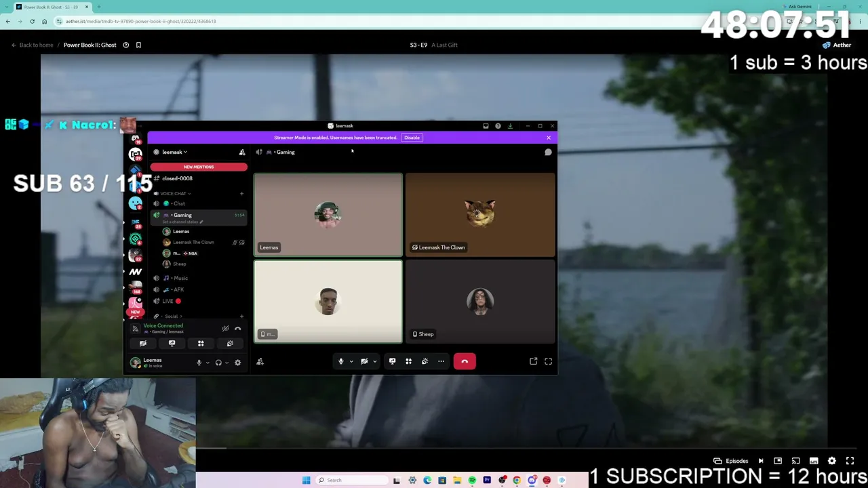Share your screen from the call bar
868x488 pixels.
[x=392, y=361]
